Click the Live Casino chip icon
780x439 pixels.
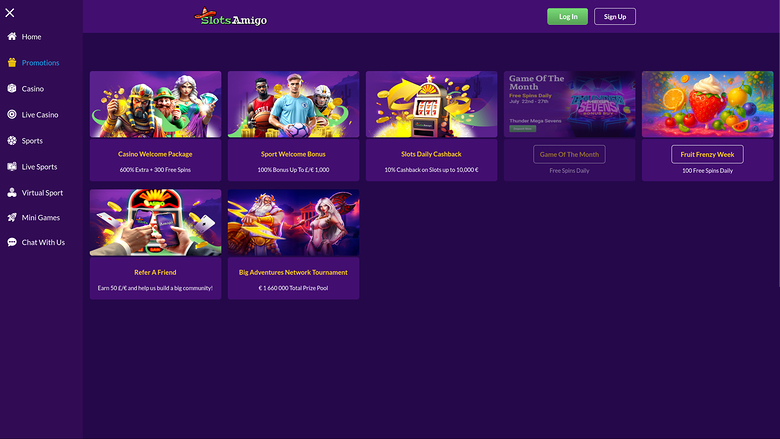pos(12,114)
